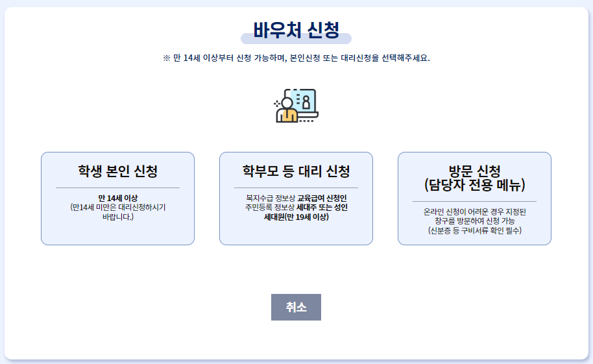Click the text (만14세 미만은 대리신청하시기 바랍니다.)
Image resolution: width=593 pixels, height=364 pixels.
point(117,212)
